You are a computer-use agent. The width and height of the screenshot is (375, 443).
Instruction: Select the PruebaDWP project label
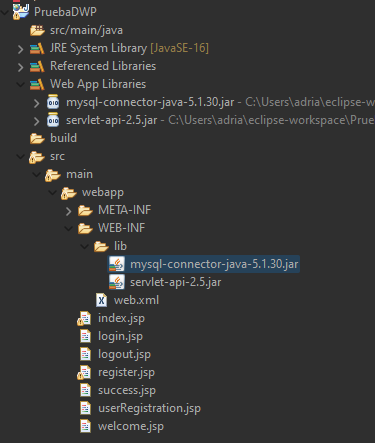tap(65, 12)
